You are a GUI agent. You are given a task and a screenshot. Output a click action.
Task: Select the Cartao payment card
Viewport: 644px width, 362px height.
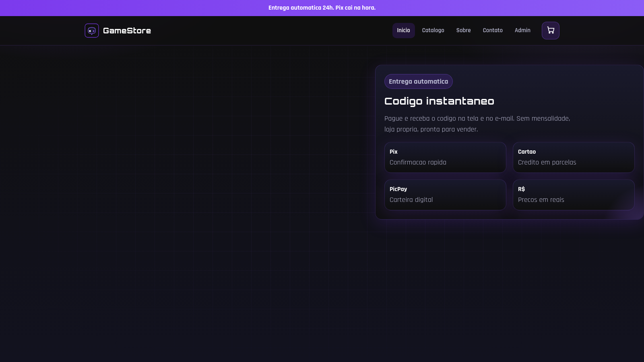tap(574, 157)
